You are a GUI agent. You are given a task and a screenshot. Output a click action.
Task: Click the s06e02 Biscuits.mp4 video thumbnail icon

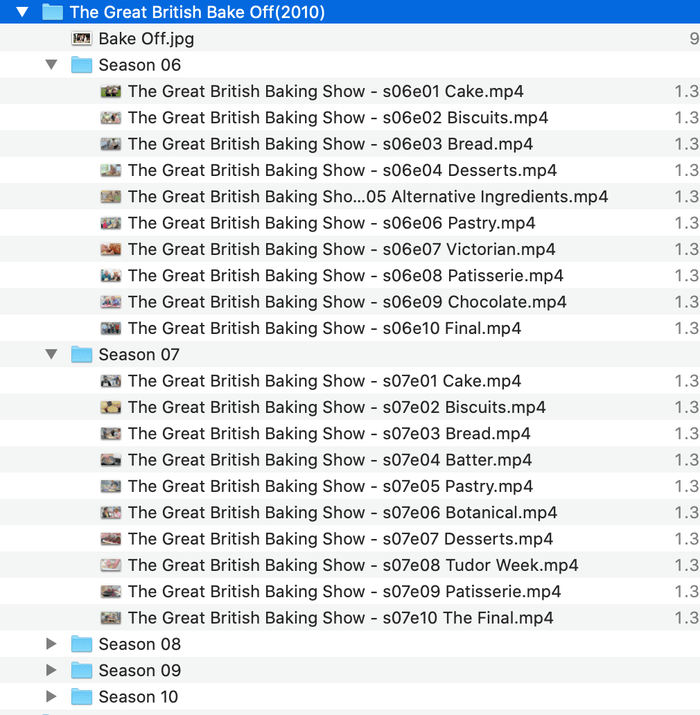111,118
